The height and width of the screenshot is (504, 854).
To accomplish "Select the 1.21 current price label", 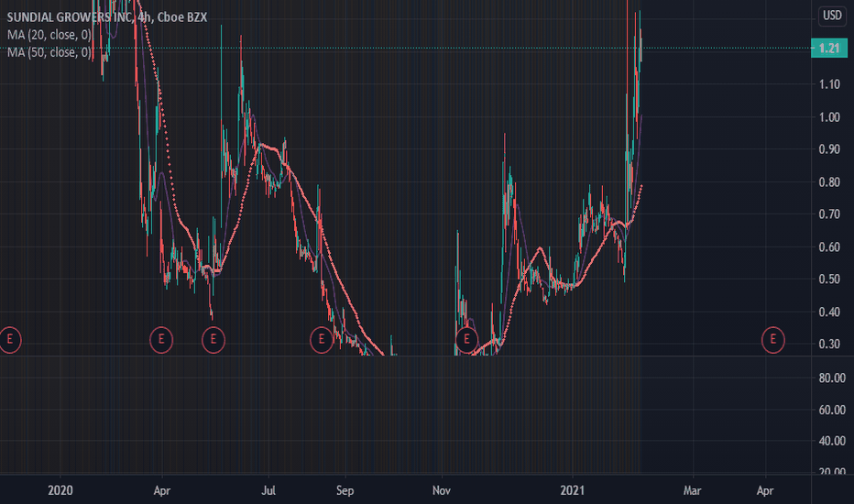I will (x=829, y=48).
